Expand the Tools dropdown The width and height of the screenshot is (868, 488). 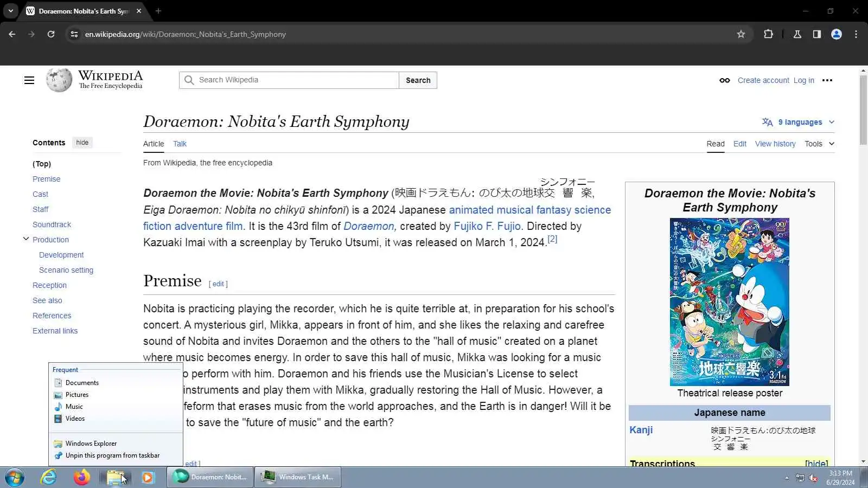click(819, 144)
